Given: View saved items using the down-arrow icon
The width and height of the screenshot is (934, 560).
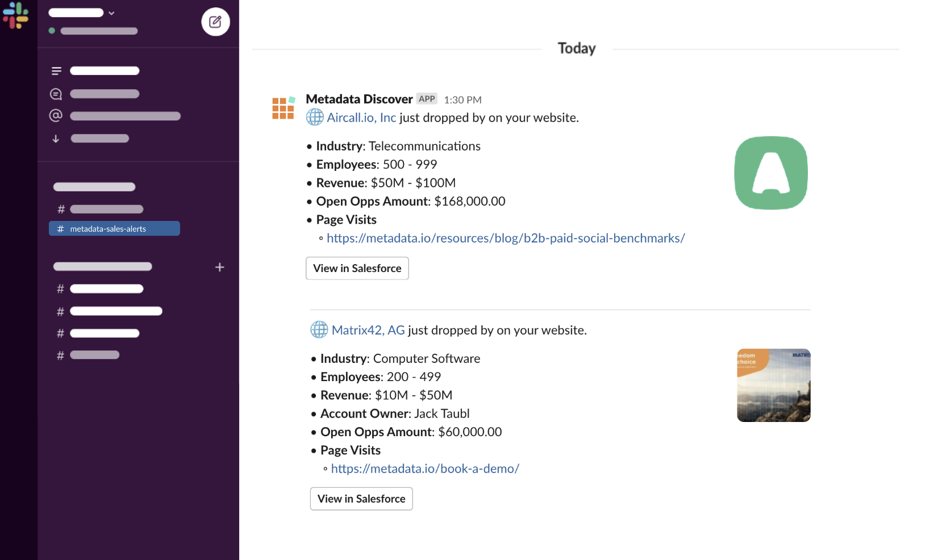Looking at the screenshot, I should click(x=56, y=138).
